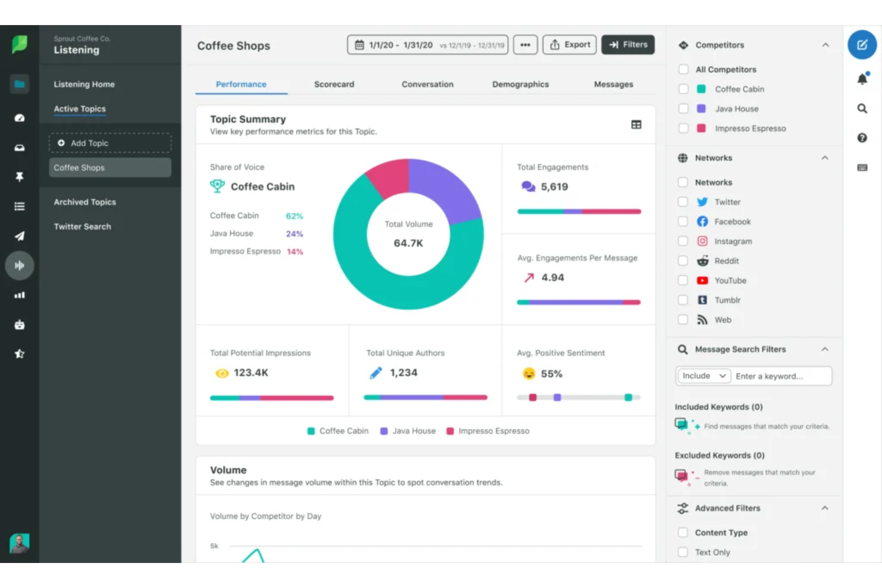Screen dimensions: 882x588
Task: Check the Text Only content filter
Action: pos(683,552)
